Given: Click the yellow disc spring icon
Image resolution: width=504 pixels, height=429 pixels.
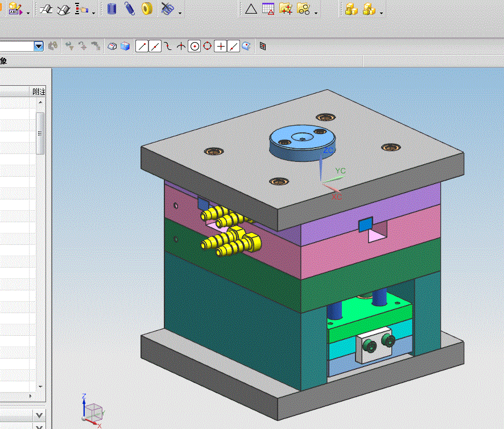Looking at the screenshot, I should tap(147, 9).
